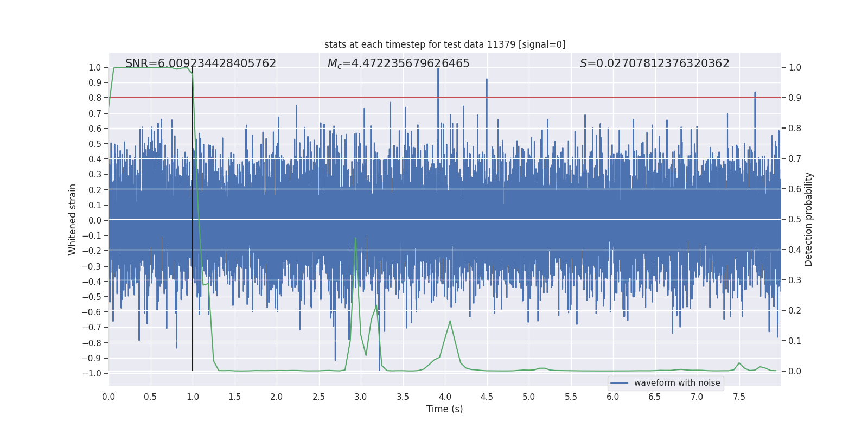Click the blue line sample in the legend

tap(620, 383)
